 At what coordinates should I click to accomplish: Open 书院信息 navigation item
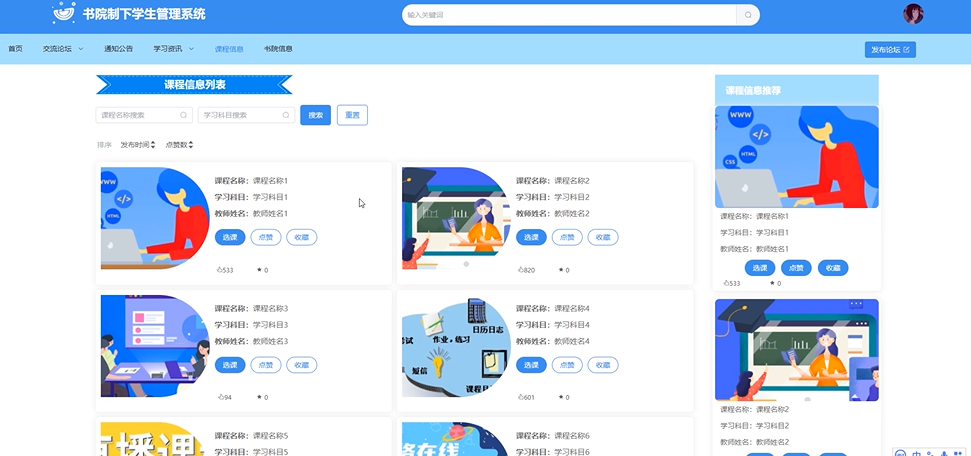pos(278,49)
